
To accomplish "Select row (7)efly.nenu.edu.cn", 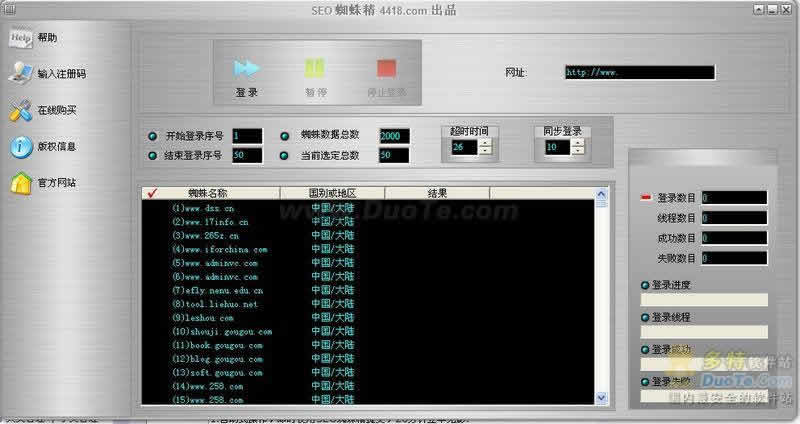I will click(x=368, y=290).
